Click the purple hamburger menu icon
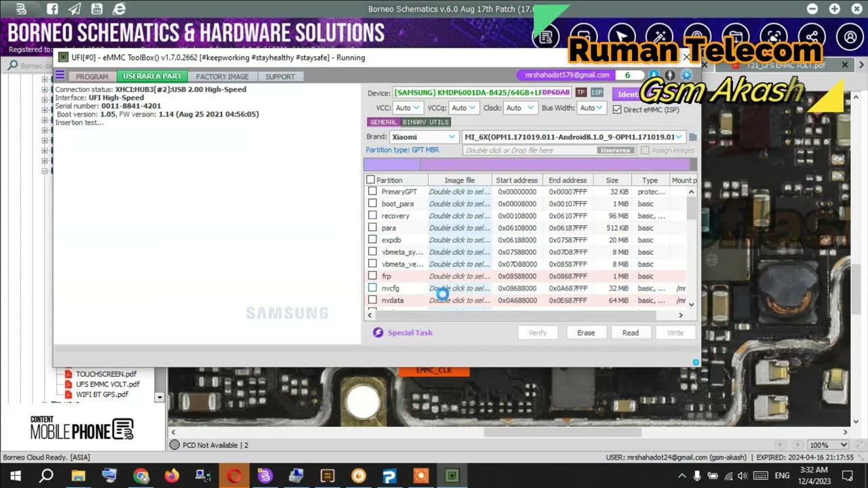Image resolution: width=868 pixels, height=488 pixels. click(x=60, y=76)
